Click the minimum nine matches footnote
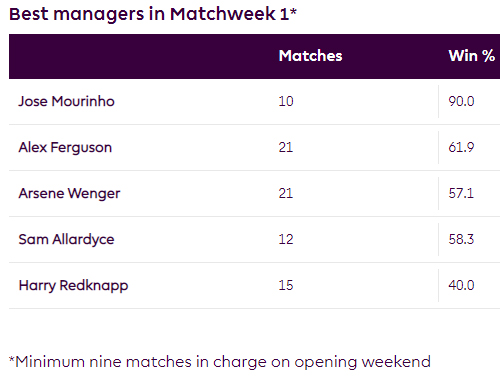Image resolution: width=500 pixels, height=382 pixels. tap(220, 362)
